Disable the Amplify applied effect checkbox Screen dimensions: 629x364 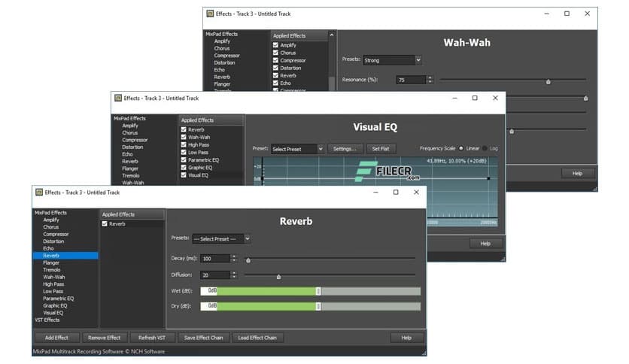[275, 46]
